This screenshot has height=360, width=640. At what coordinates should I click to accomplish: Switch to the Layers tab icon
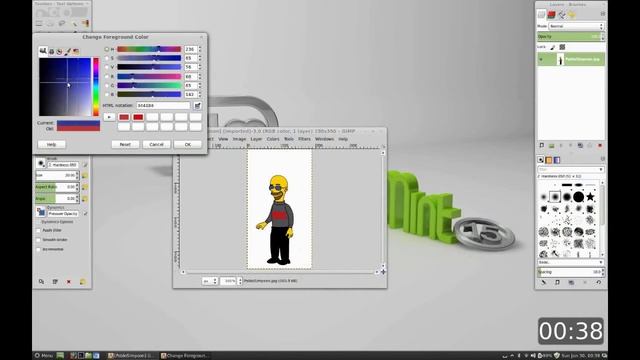point(541,15)
